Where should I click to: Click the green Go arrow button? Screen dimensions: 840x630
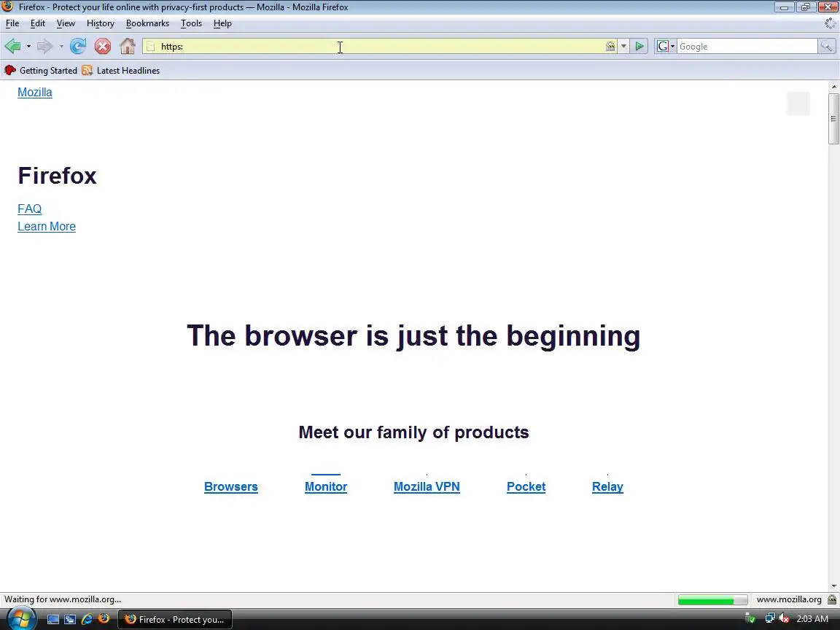tap(639, 47)
